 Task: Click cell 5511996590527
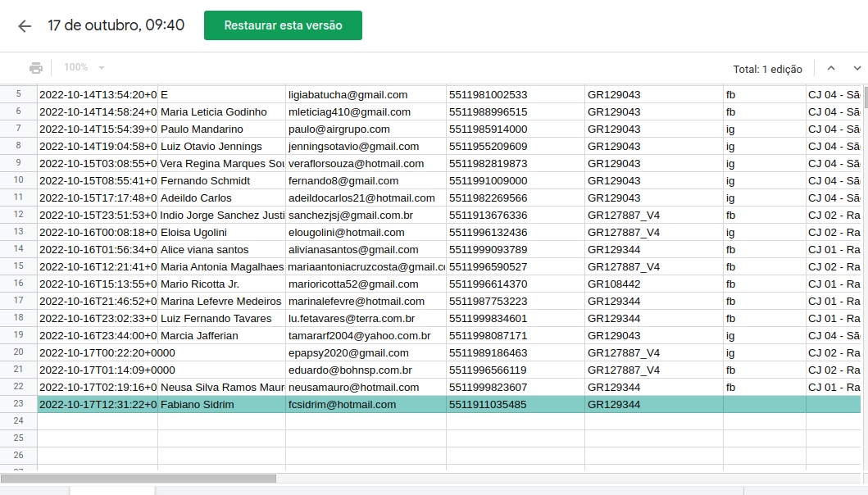pyautogui.click(x=516, y=267)
